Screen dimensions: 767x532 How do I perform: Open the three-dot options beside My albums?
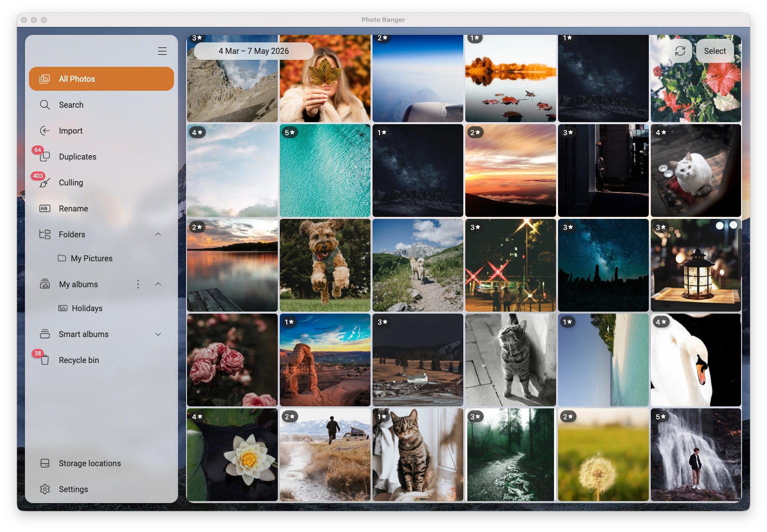point(138,284)
